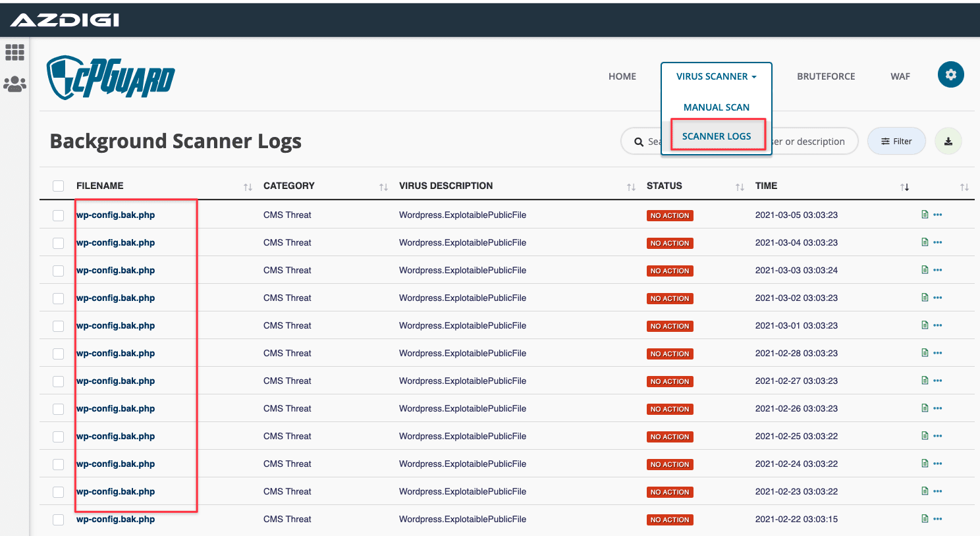View file details icon for 2021-02-28 entry
Image resolution: width=980 pixels, height=536 pixels.
(x=925, y=353)
